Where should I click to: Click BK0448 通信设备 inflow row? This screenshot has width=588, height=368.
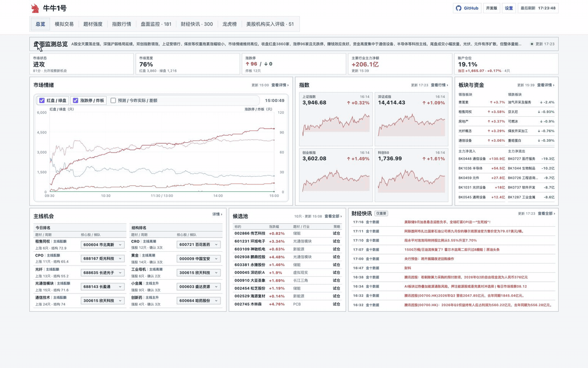click(482, 159)
